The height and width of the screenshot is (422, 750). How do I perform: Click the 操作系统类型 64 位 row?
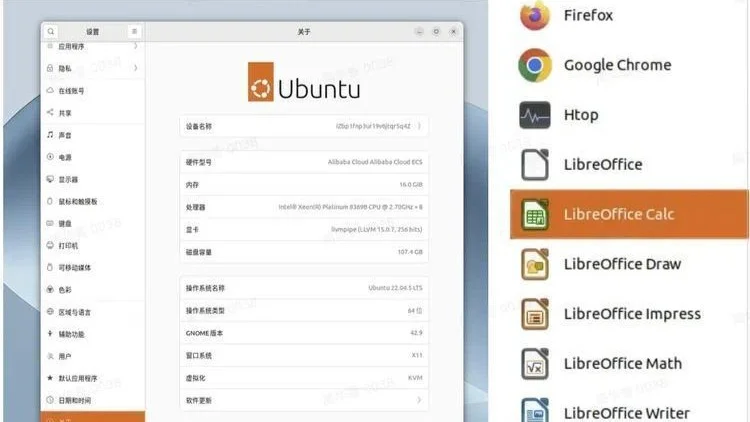[304, 311]
